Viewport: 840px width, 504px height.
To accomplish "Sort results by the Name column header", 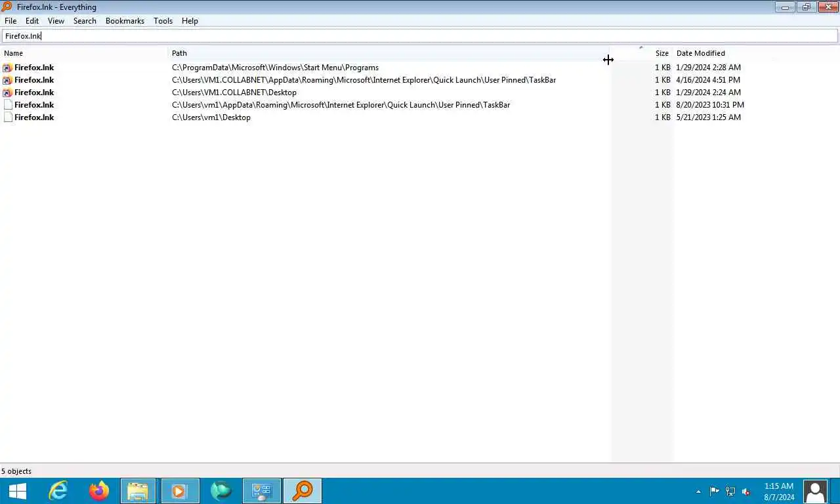I will [85, 53].
